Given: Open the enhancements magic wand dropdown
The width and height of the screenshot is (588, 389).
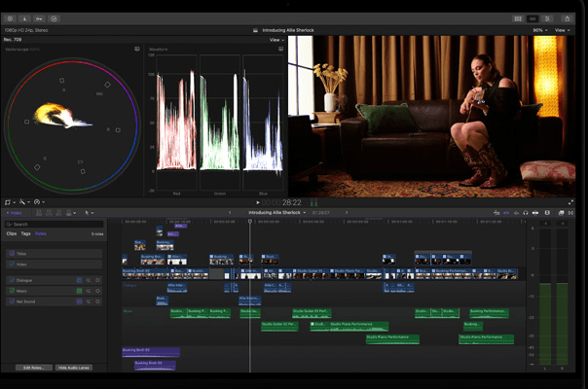Looking at the screenshot, I should pyautogui.click(x=24, y=202).
